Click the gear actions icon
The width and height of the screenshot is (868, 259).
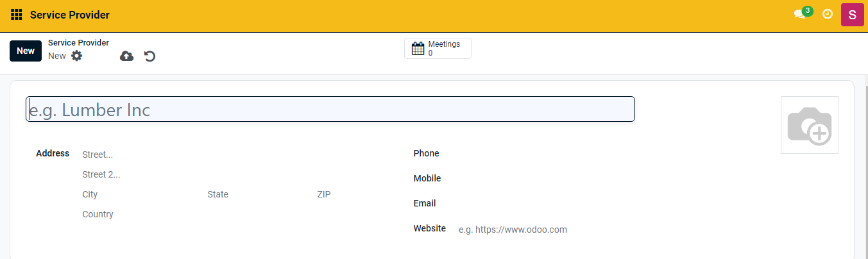coord(77,56)
